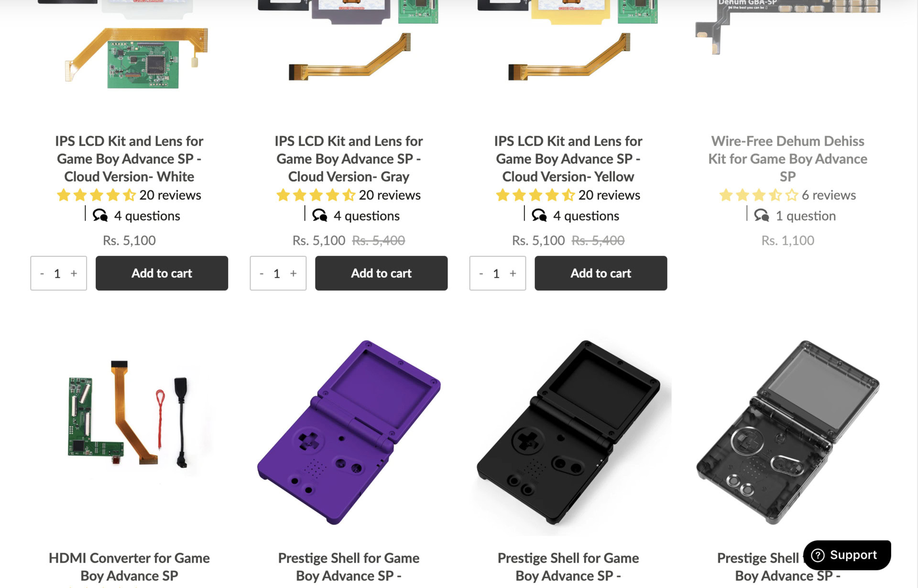The height and width of the screenshot is (588, 918).
Task: Increase quantity for White Cloud Version kit
Action: coord(74,273)
